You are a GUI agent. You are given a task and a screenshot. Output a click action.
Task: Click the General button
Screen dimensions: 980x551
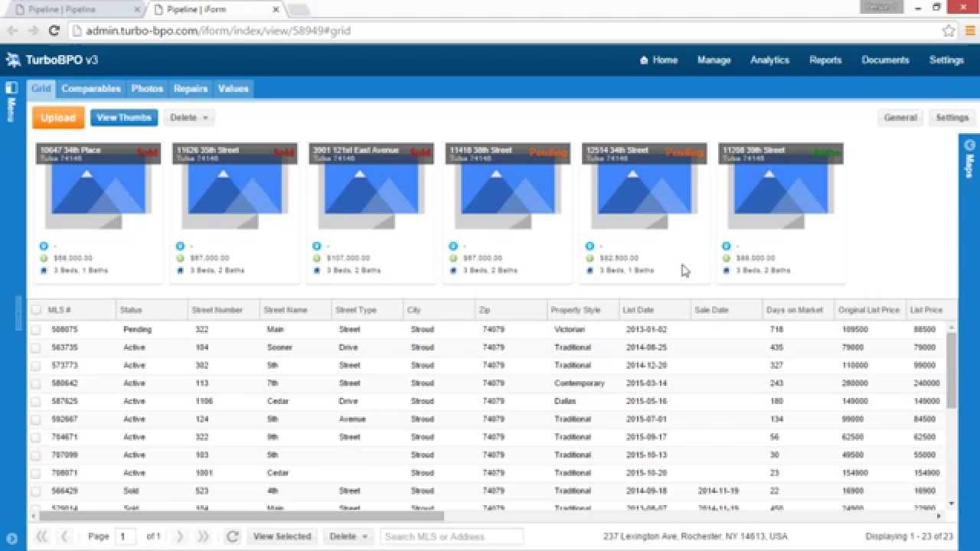pyautogui.click(x=900, y=118)
